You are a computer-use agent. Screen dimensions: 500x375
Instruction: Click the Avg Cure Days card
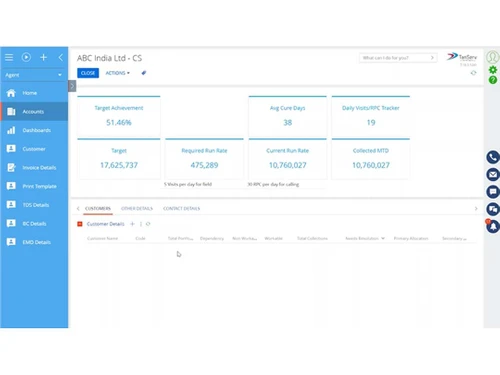coord(287,116)
